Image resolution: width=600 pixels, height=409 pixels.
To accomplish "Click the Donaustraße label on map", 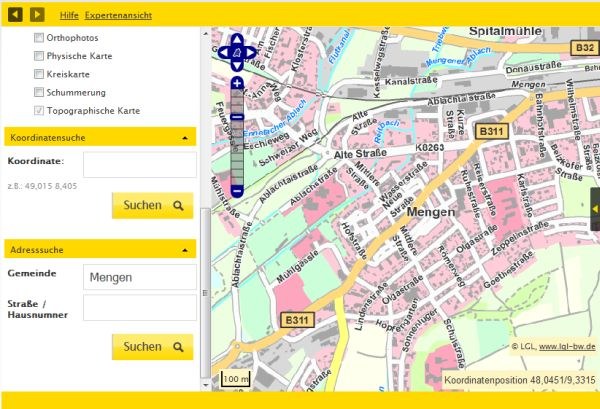I will (533, 68).
